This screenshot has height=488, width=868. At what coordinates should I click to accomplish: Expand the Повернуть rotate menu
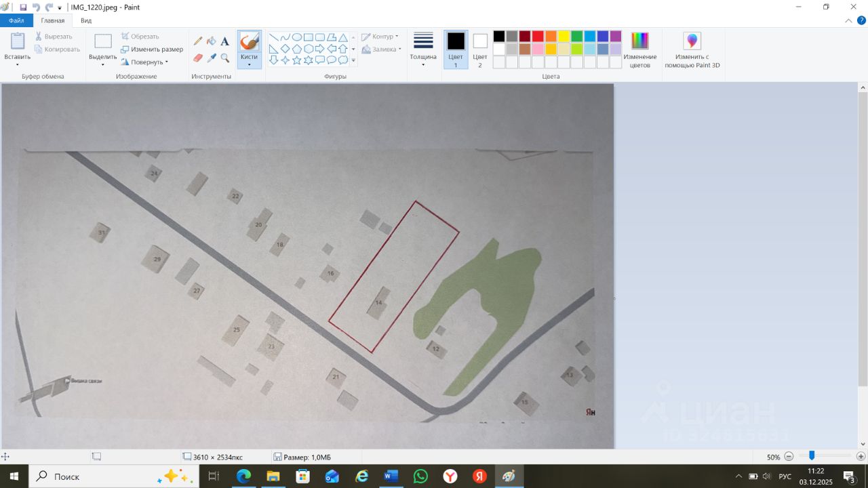(144, 62)
